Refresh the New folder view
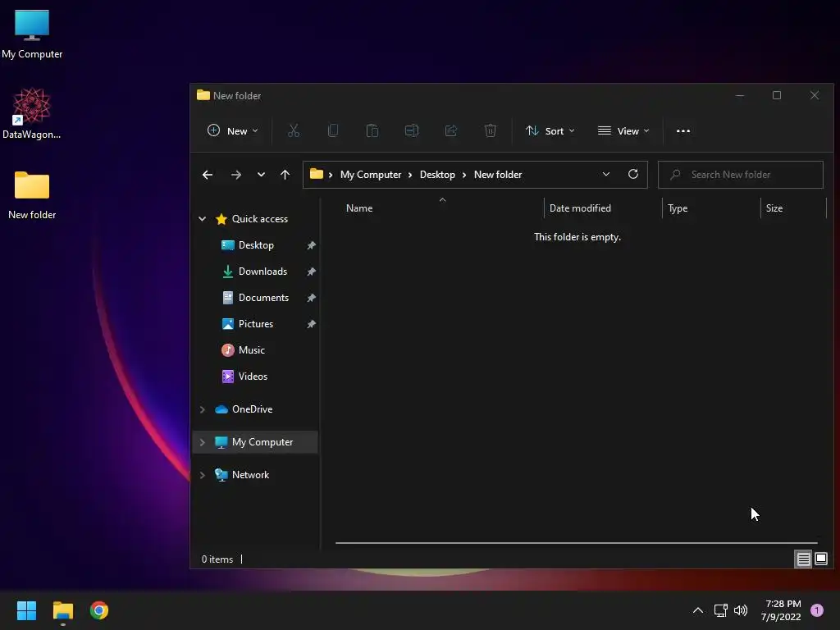Image resolution: width=840 pixels, height=630 pixels. tap(633, 174)
